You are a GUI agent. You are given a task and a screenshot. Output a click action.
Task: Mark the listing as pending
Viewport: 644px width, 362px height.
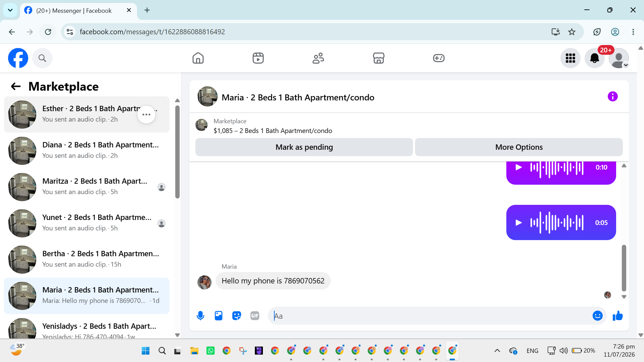pos(304,147)
